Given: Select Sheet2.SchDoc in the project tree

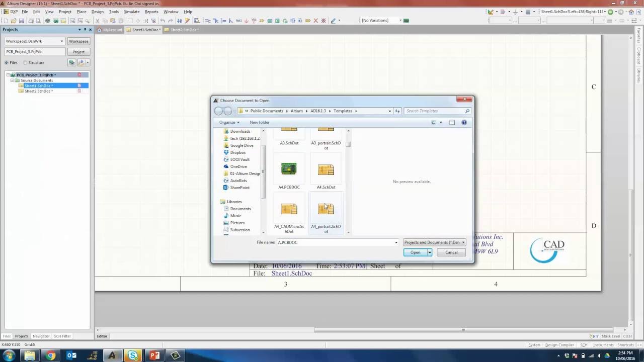Looking at the screenshot, I should click(39, 91).
